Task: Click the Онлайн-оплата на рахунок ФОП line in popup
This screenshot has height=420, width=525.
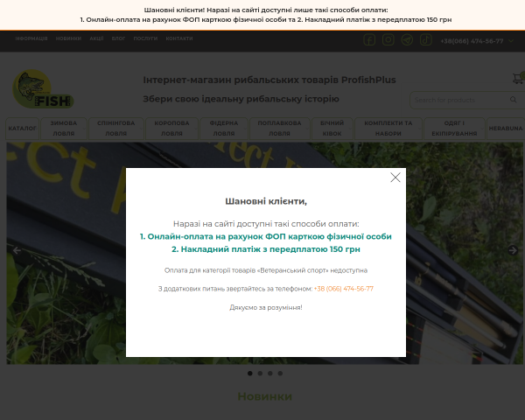Action: 266,236
